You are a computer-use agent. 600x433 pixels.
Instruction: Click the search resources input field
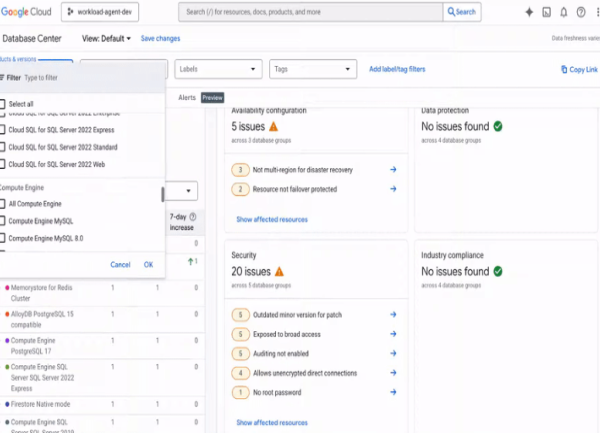tap(310, 12)
